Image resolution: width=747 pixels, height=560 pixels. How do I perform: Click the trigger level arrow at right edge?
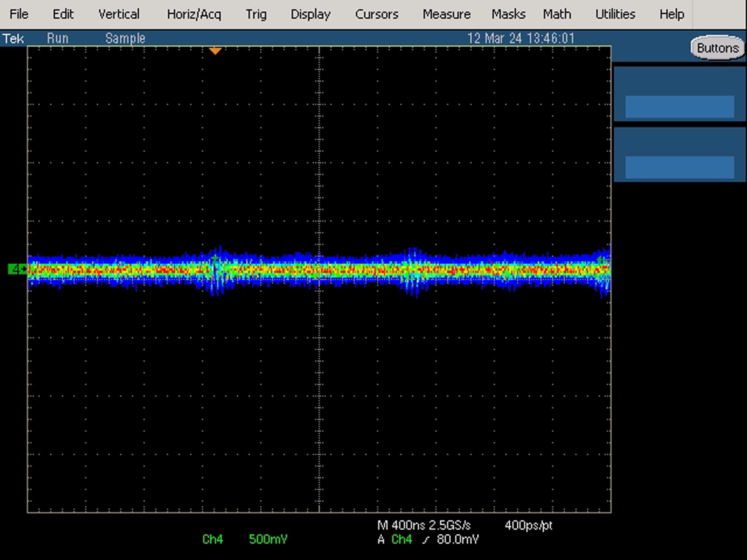point(603,259)
